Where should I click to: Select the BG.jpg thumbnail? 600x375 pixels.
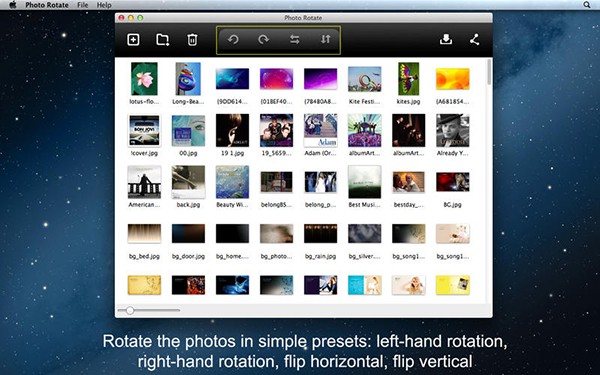[453, 182]
